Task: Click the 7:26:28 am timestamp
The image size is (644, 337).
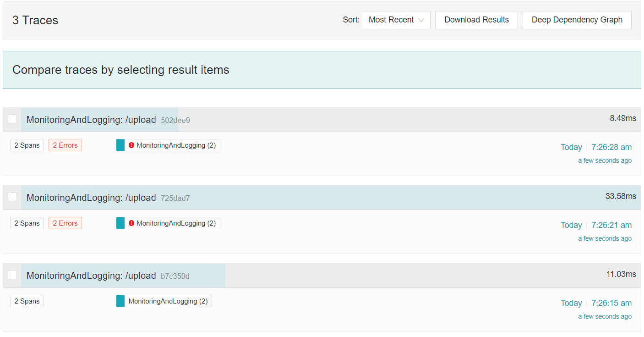Action: (x=611, y=147)
